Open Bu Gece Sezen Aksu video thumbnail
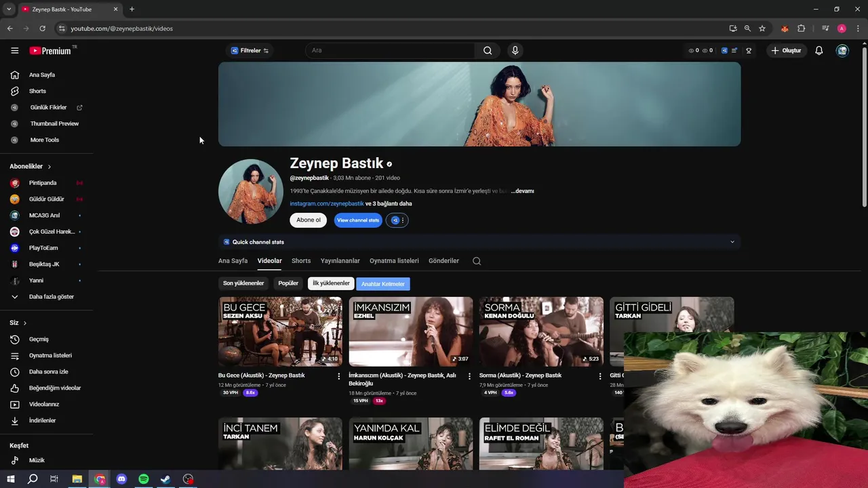Screen dimensions: 868x488 [x=280, y=331]
